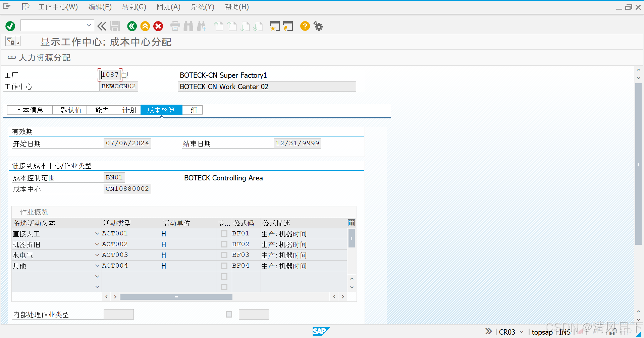The height and width of the screenshot is (338, 644).
Task: Click the red Cancel icon
Action: point(158,26)
